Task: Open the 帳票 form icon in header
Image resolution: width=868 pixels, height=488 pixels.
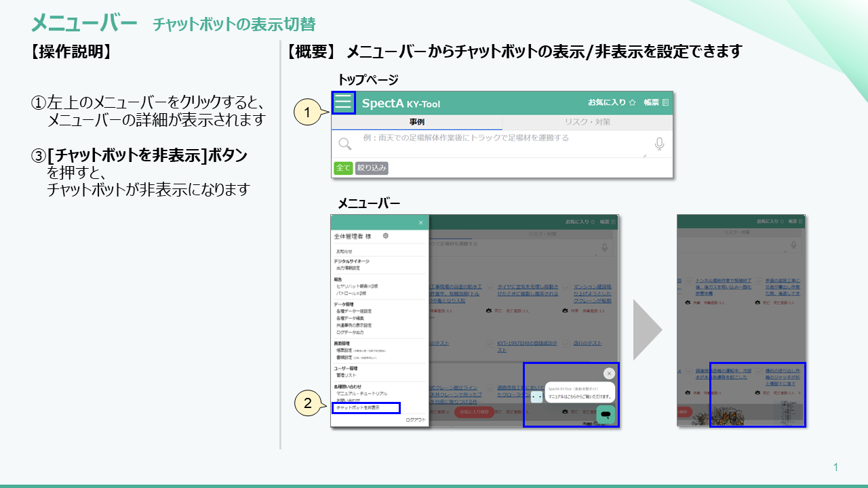Action: pos(665,103)
